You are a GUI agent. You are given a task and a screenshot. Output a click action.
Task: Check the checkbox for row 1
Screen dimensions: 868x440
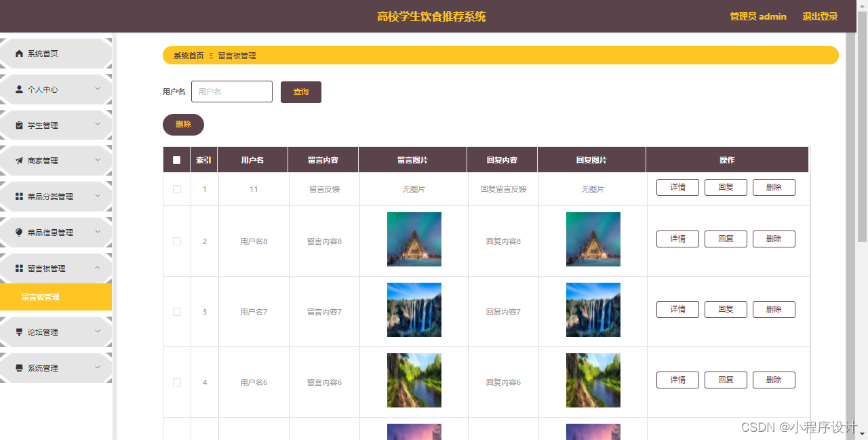177,189
